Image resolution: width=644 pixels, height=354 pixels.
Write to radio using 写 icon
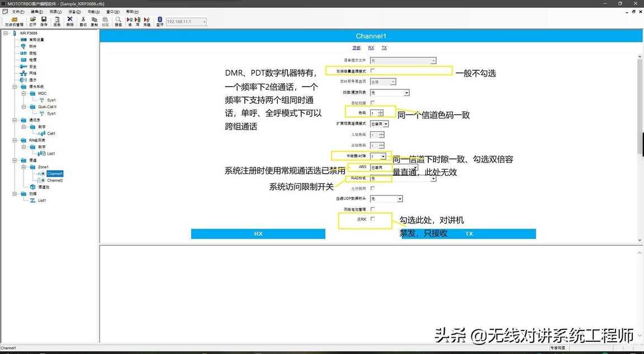pos(138,21)
